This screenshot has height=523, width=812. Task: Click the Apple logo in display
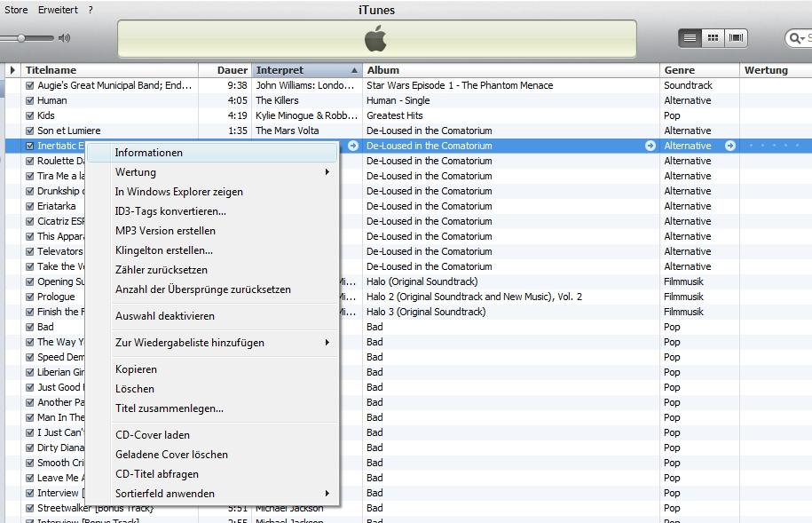376,39
